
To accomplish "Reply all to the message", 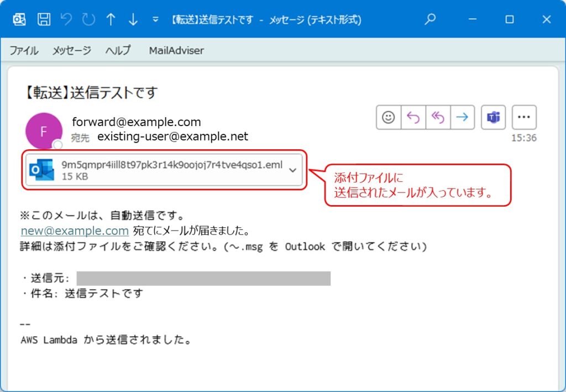I will pos(438,117).
